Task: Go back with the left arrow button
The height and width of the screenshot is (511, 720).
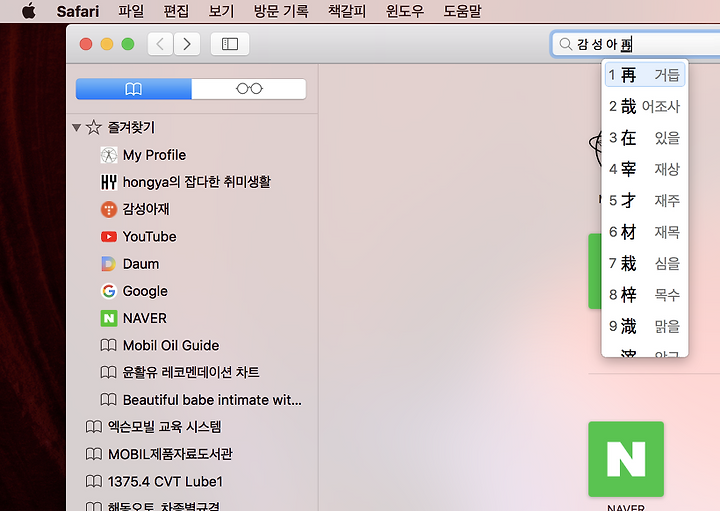Action: pyautogui.click(x=160, y=44)
